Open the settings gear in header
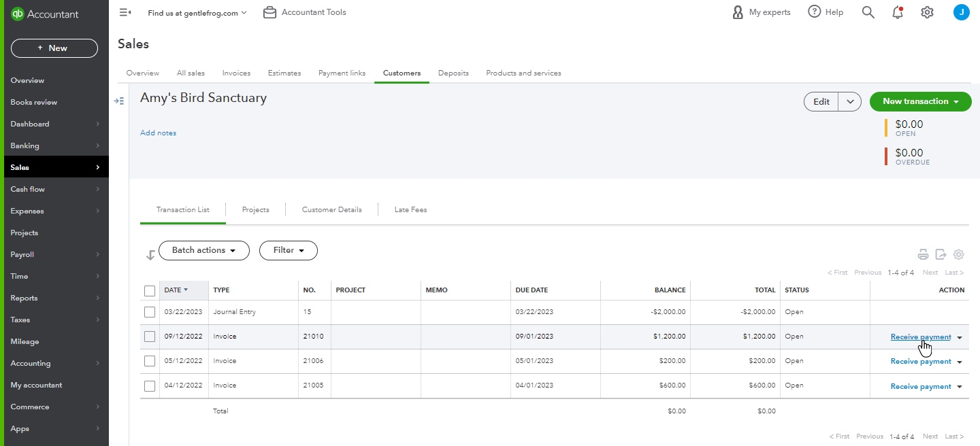The height and width of the screenshot is (446, 980). click(x=927, y=12)
